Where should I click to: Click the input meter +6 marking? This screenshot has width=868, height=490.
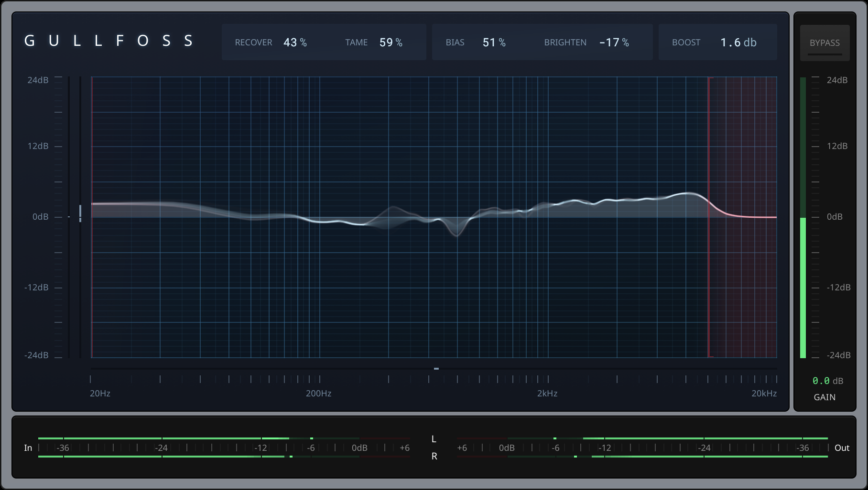(x=404, y=448)
